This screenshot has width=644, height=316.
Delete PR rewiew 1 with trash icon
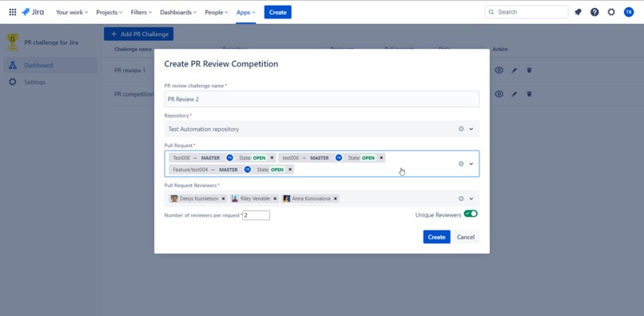point(529,70)
